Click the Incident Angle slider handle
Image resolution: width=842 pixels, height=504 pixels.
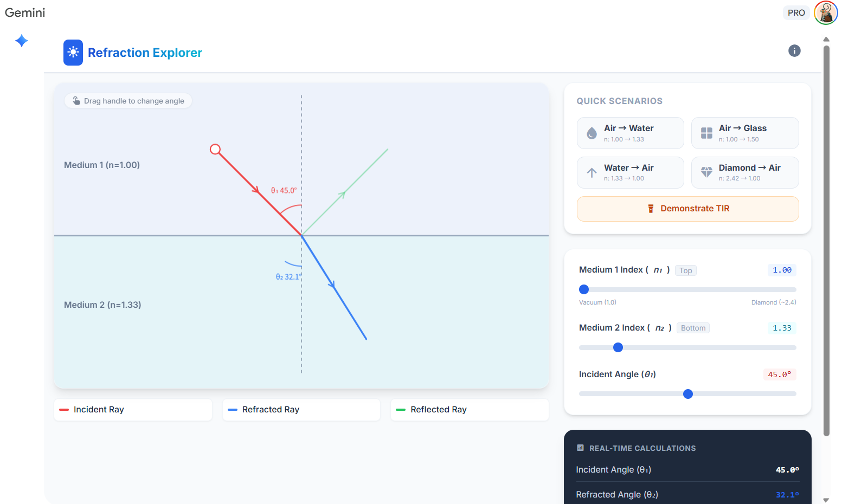(688, 394)
